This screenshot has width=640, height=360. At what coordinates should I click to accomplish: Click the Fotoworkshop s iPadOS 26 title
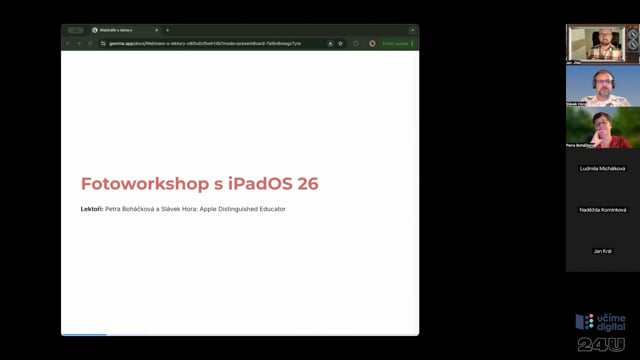click(x=200, y=184)
